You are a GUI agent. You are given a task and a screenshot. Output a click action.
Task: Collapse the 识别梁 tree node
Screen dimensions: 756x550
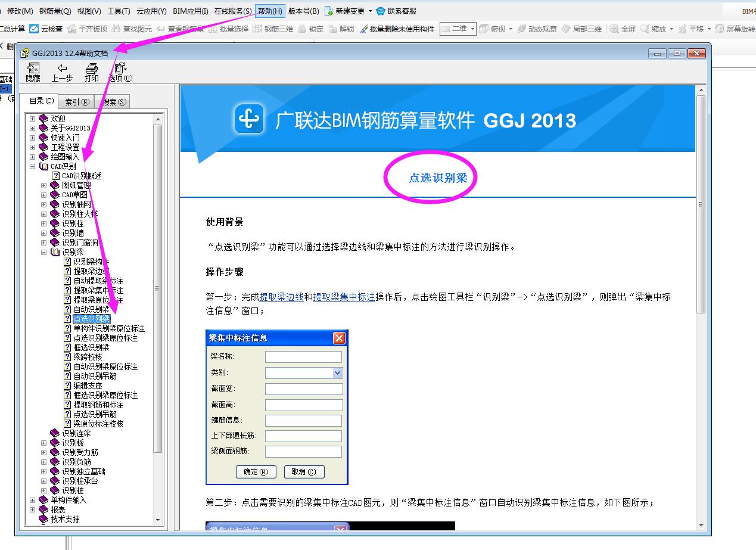pos(44,252)
